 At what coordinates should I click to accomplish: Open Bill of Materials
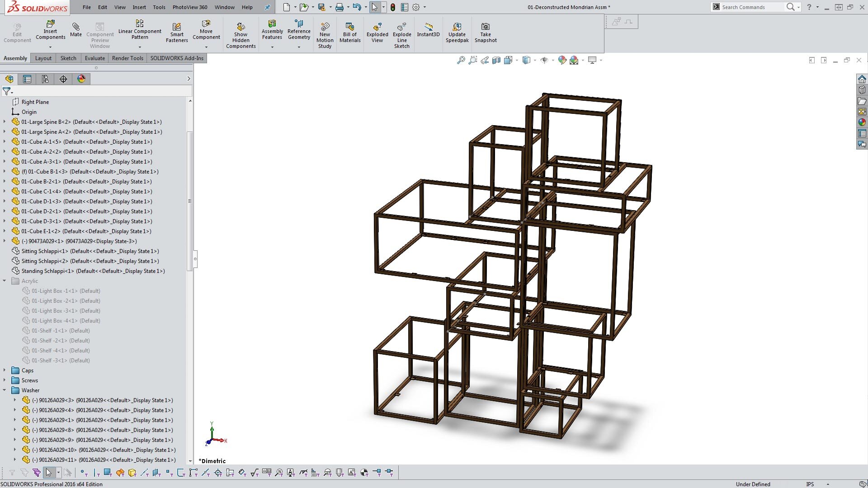(x=350, y=33)
